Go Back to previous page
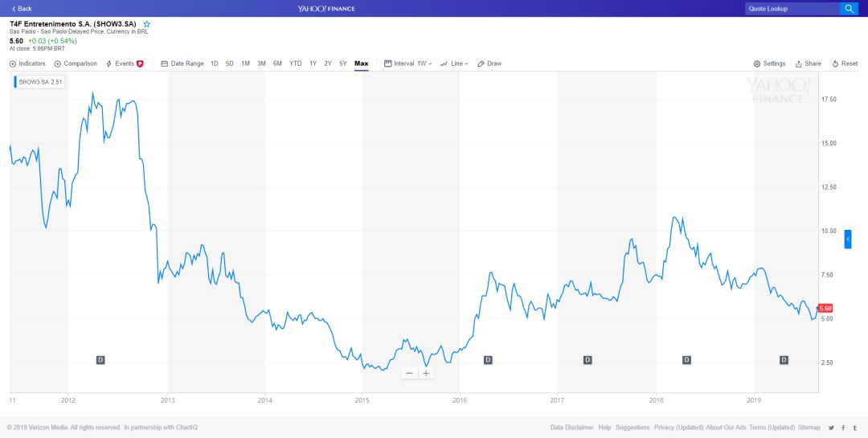 (x=22, y=8)
